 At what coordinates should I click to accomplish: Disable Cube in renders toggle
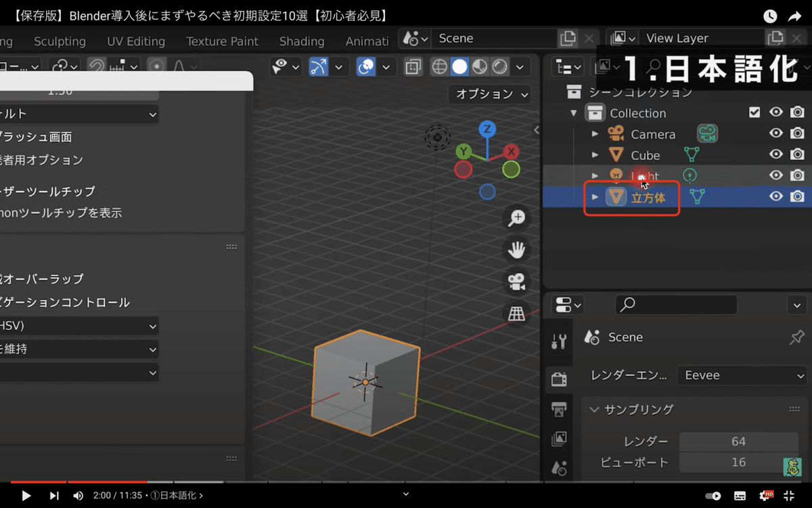[x=798, y=154]
